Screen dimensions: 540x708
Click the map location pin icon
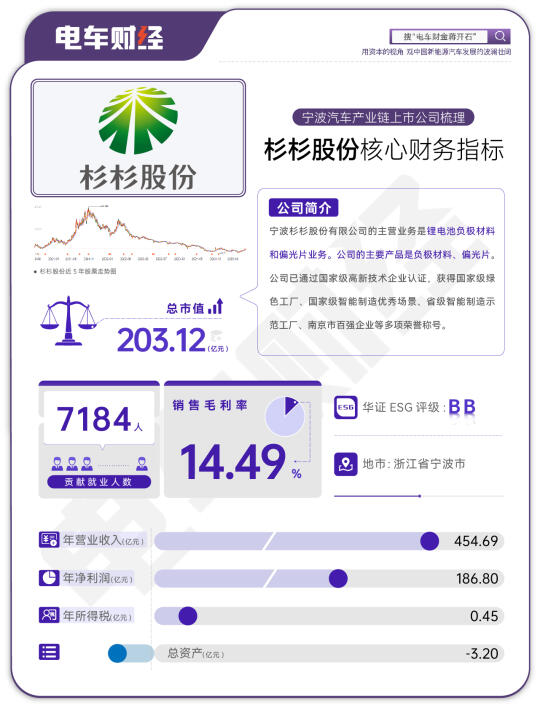(345, 464)
